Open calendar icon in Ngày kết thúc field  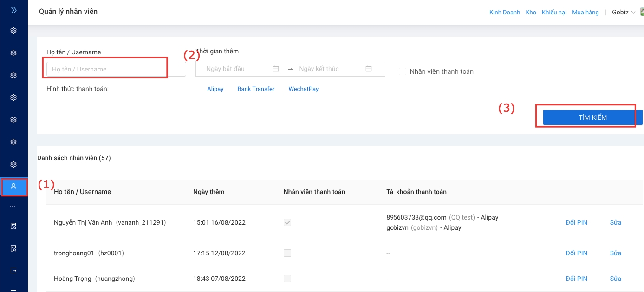point(369,69)
